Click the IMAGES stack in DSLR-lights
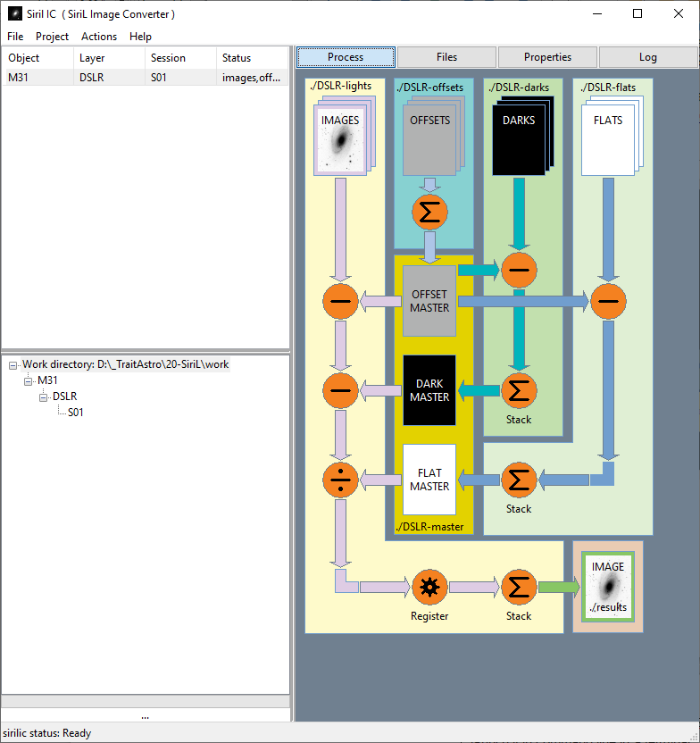This screenshot has width=700, height=743. (x=345, y=136)
